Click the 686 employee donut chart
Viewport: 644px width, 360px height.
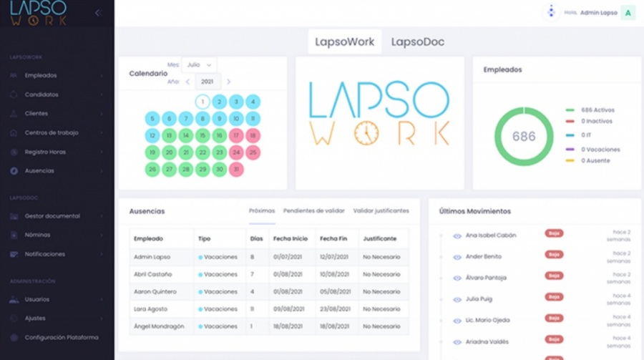524,137
